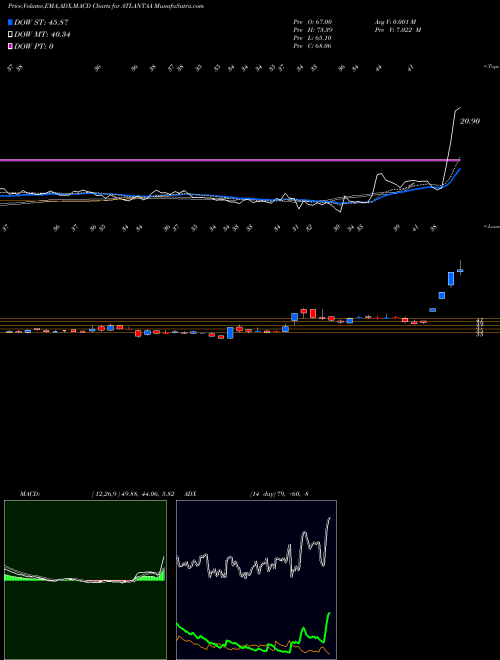
Task: Click the 20.90 price label
Action: pos(470,121)
